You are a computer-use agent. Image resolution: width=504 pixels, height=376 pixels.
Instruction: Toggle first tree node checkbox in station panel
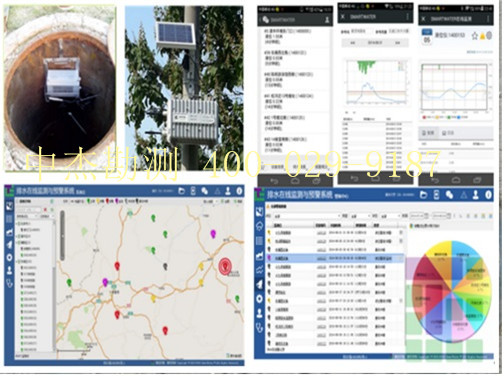pos(20,224)
